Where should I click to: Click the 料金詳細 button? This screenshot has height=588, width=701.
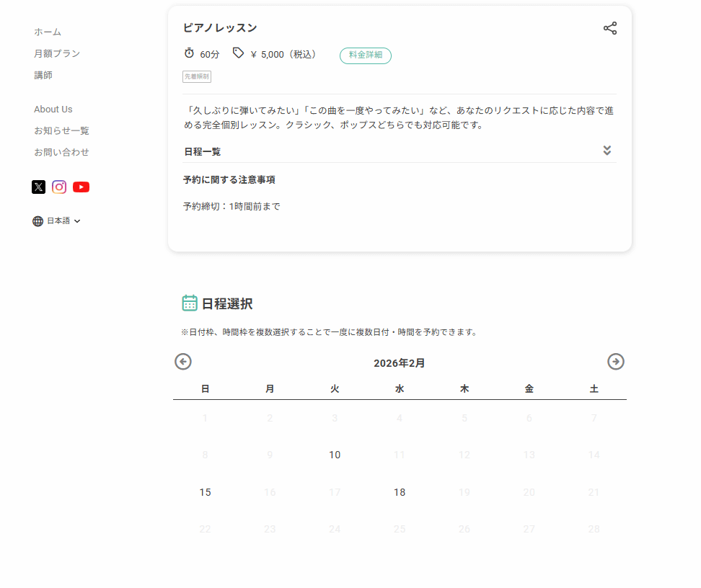click(365, 55)
